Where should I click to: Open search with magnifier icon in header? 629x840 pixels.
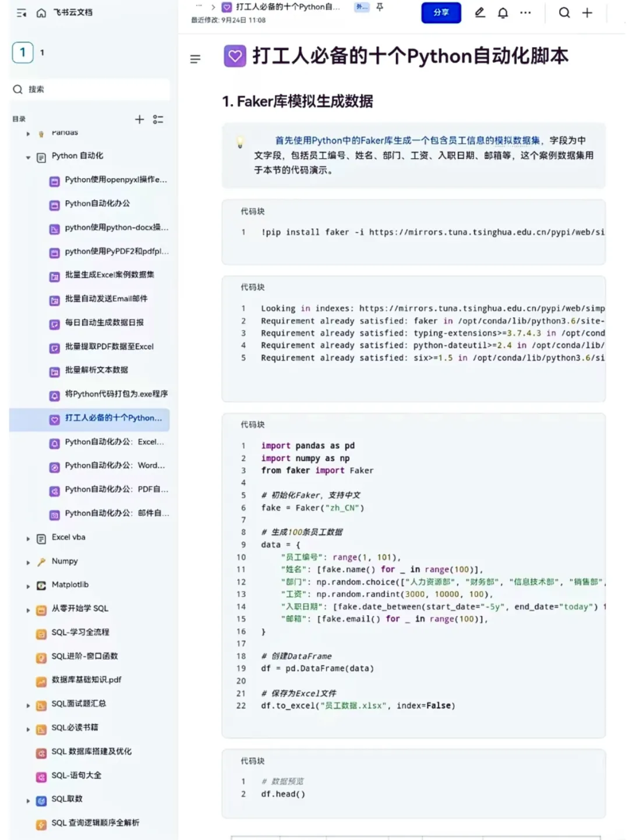coord(564,12)
